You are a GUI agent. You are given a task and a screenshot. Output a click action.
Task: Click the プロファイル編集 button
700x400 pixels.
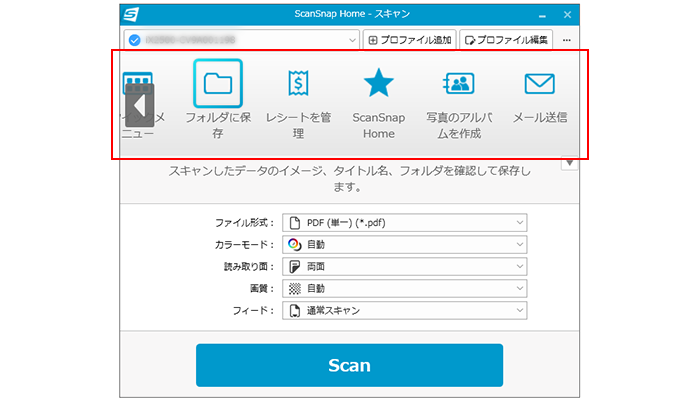[506, 40]
